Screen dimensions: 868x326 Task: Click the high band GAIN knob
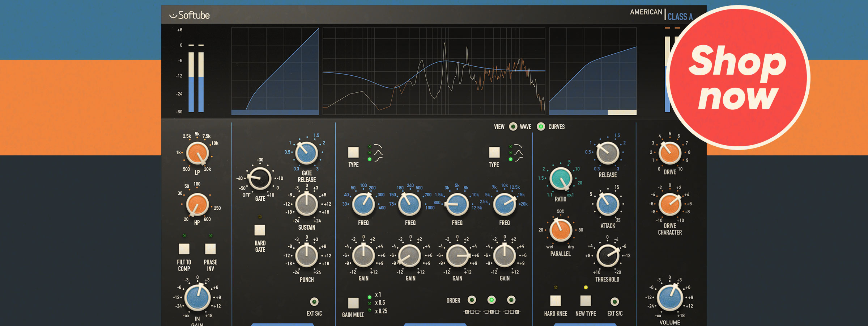[505, 256]
